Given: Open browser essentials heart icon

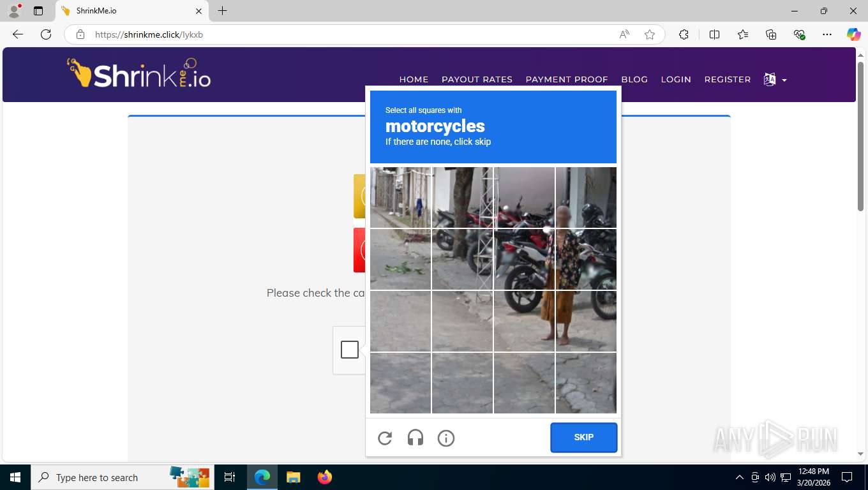Looking at the screenshot, I should [x=799, y=34].
